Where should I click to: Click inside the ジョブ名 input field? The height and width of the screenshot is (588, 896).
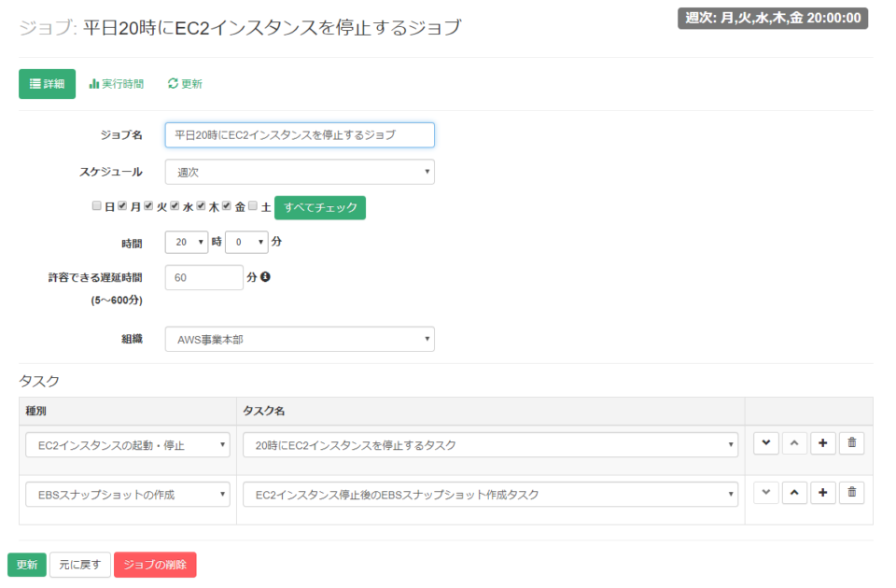300,134
